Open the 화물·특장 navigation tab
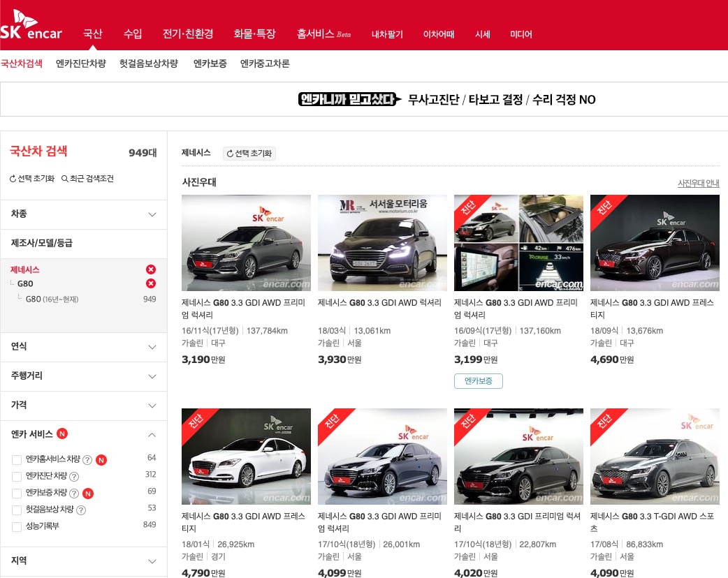The image size is (728, 578). (255, 34)
